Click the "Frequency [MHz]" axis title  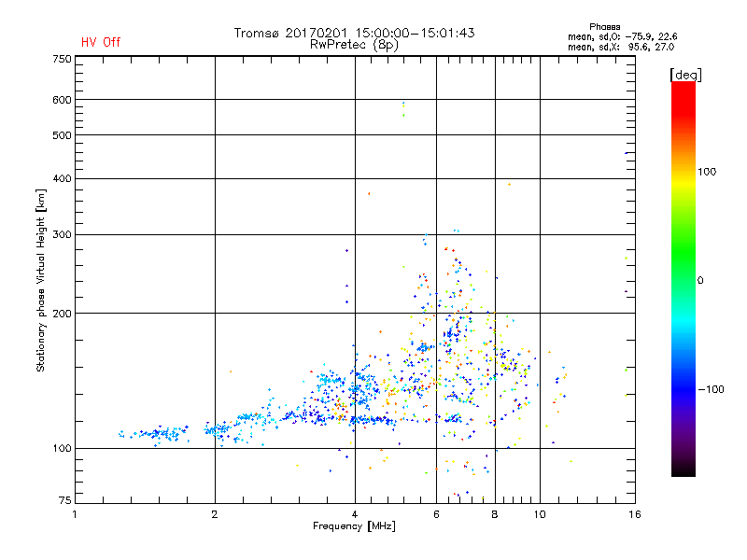[x=354, y=526]
